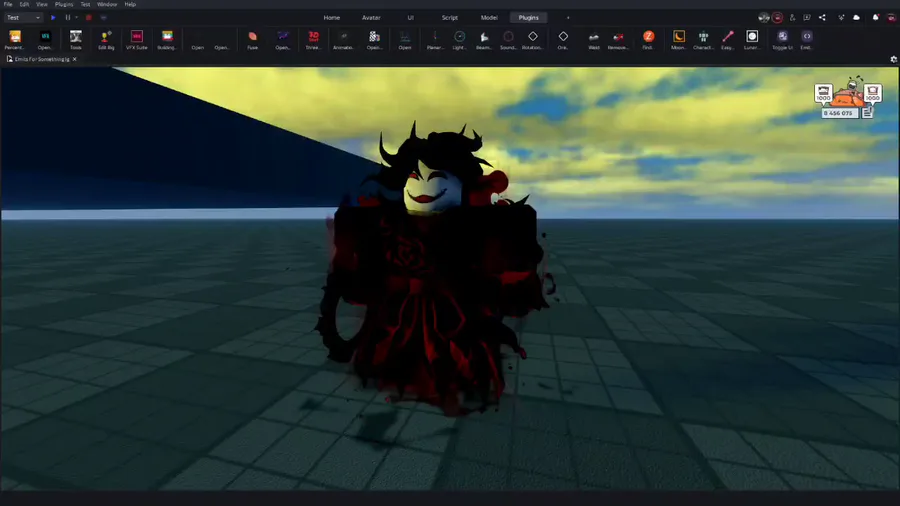Screen dimensions: 900x506
Task: Click the list icon beside the counter
Action: tap(867, 112)
